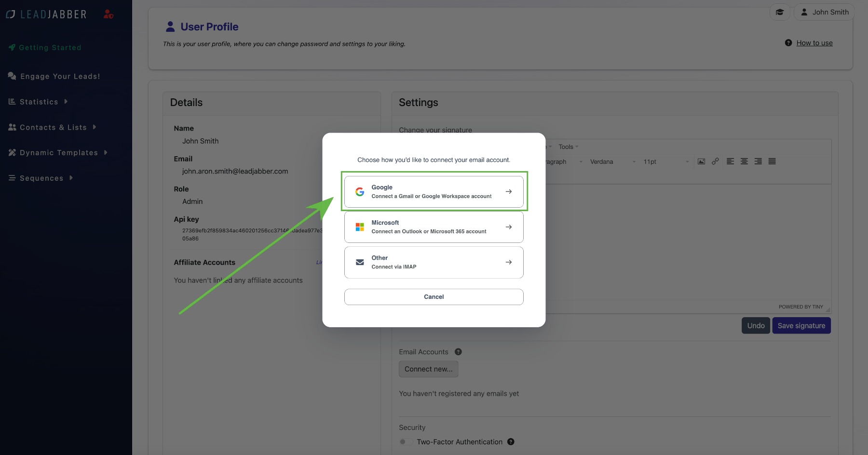Open the Tools editor menu

(568, 147)
